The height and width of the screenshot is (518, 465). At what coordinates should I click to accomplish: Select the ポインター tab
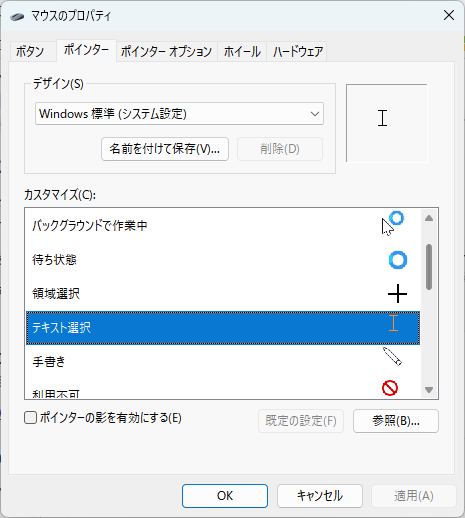tap(86, 50)
